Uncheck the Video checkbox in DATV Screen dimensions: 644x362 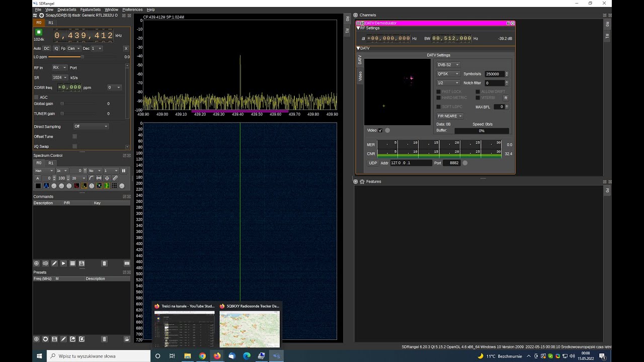380,130
